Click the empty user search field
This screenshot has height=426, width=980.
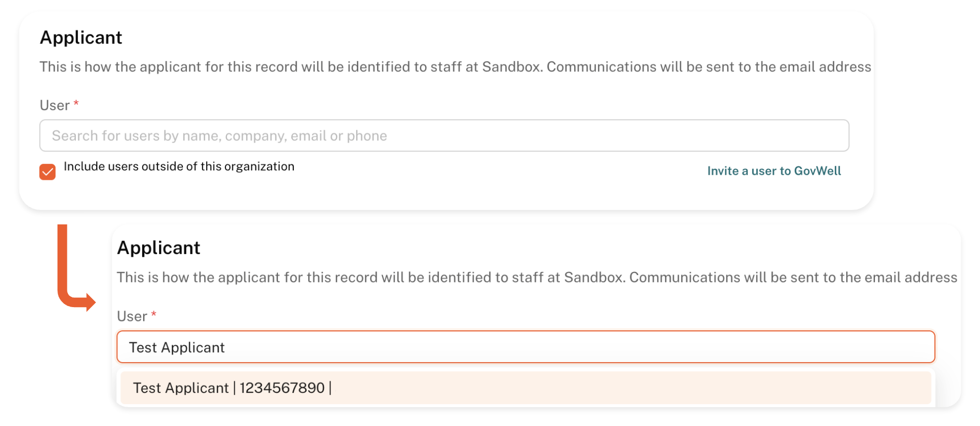[545, 136]
